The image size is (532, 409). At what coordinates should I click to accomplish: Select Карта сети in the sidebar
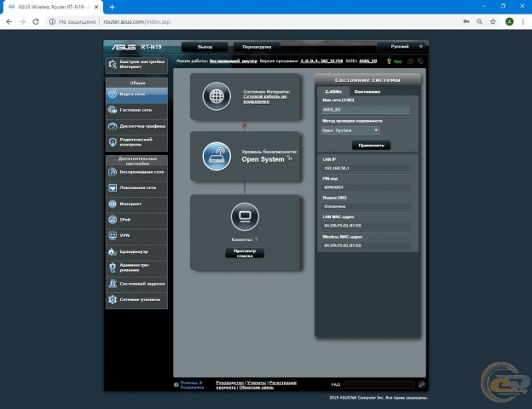point(136,95)
